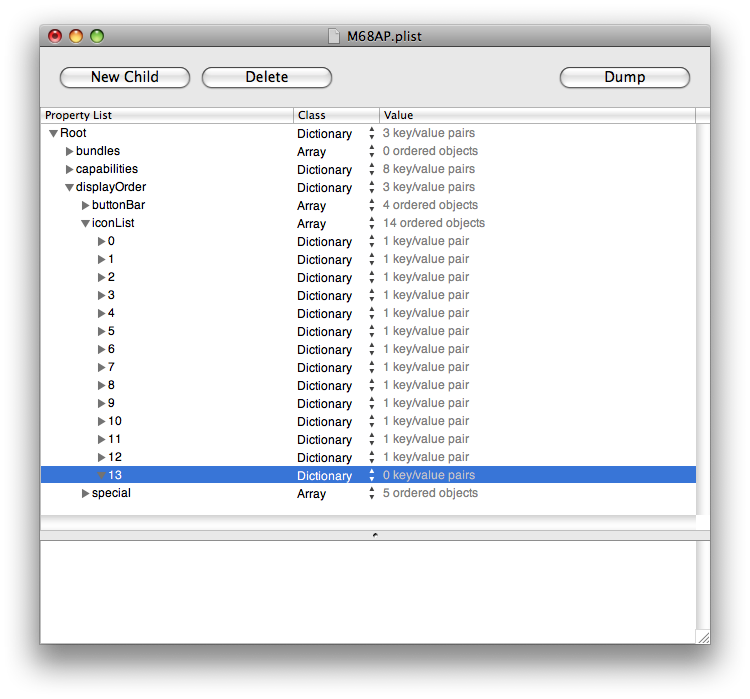Select the special row label
Image resolution: width=750 pixels, height=699 pixels.
tap(111, 493)
